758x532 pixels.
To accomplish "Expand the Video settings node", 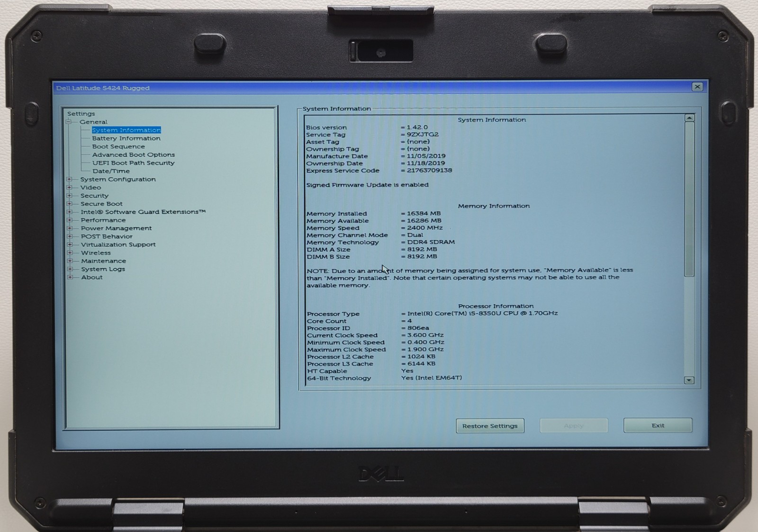I will (70, 187).
